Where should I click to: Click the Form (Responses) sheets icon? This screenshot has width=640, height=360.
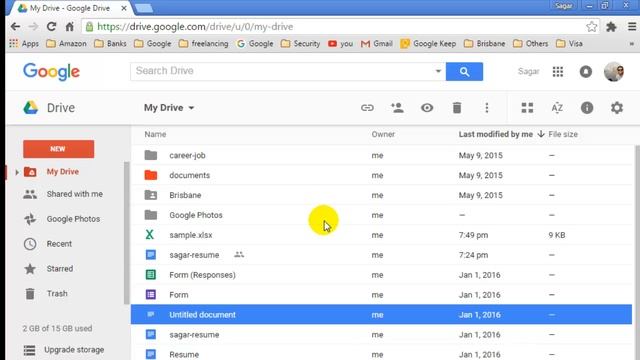151,275
